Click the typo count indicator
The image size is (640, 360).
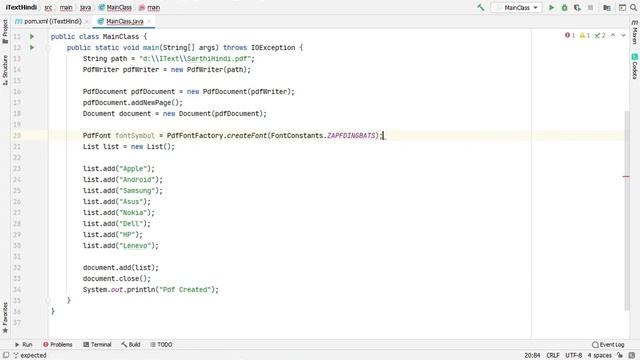[x=600, y=36]
